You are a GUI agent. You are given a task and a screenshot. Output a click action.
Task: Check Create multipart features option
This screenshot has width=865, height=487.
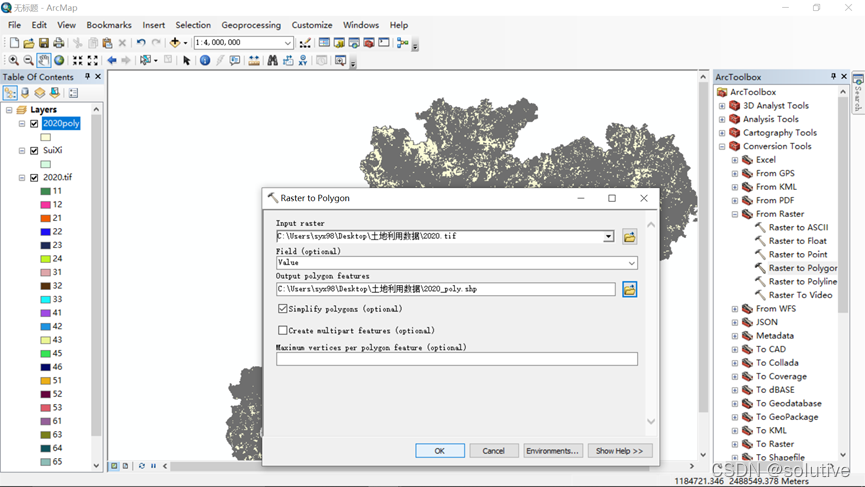pos(282,330)
